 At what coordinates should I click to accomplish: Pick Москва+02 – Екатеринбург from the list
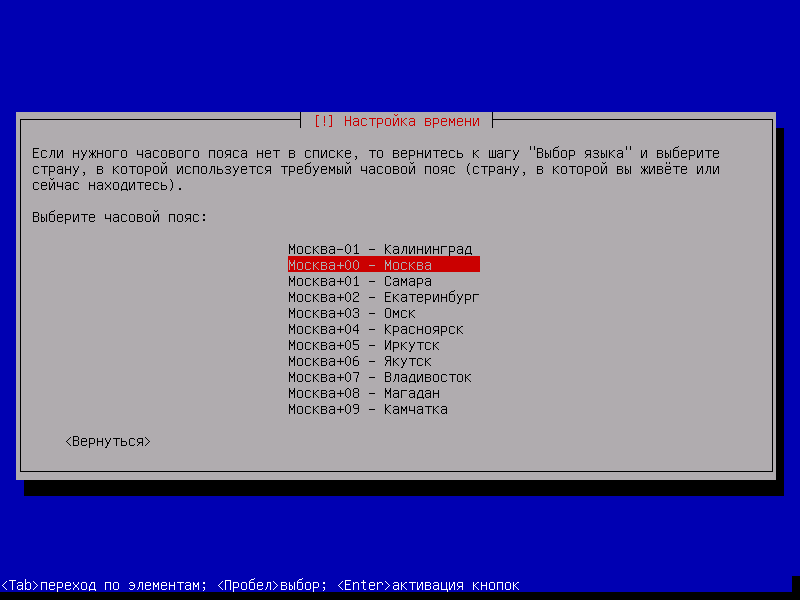[384, 297]
